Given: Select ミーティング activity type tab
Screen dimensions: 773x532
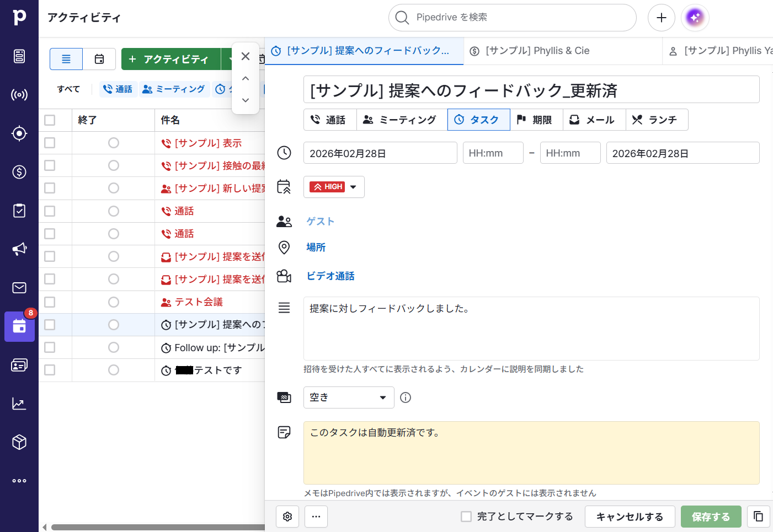Looking at the screenshot, I should click(x=402, y=120).
